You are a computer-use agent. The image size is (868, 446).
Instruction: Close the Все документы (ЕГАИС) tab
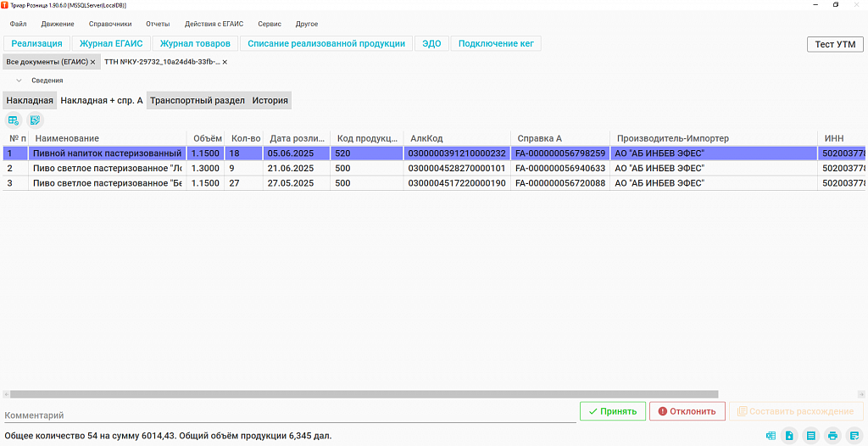click(93, 62)
